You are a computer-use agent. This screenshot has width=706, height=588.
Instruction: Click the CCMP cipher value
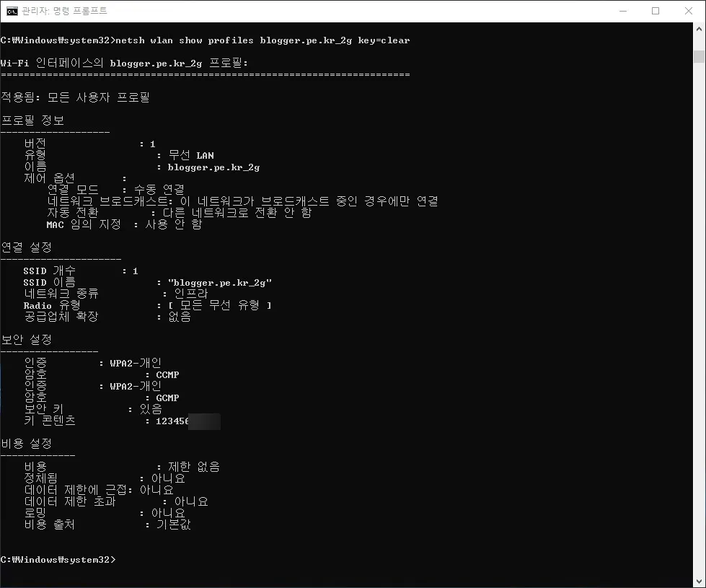pyautogui.click(x=167, y=375)
